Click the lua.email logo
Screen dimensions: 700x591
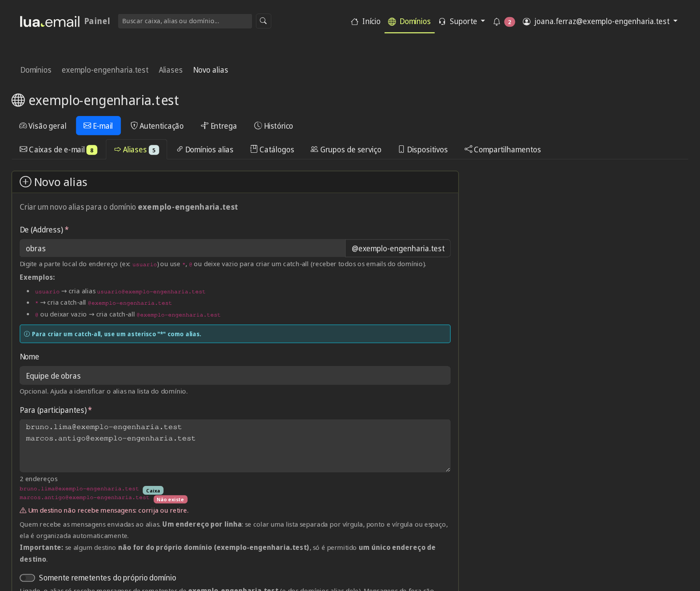coord(50,21)
